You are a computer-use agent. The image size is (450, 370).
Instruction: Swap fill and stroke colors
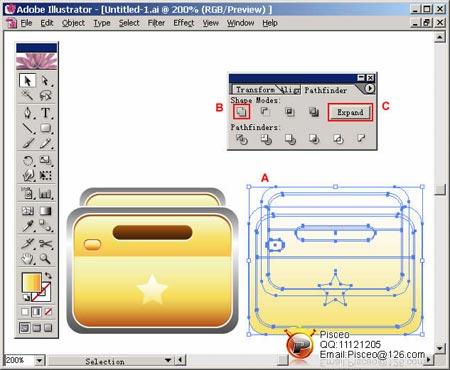click(x=48, y=276)
